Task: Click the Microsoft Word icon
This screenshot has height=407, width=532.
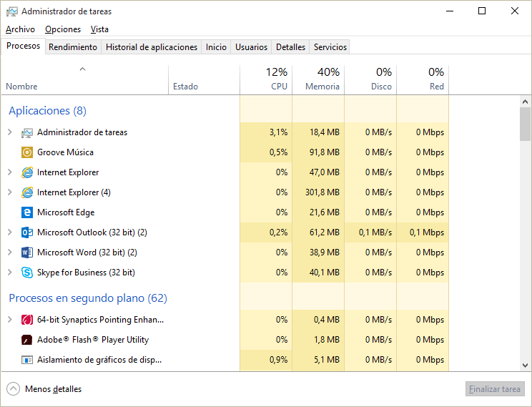Action: (27, 252)
